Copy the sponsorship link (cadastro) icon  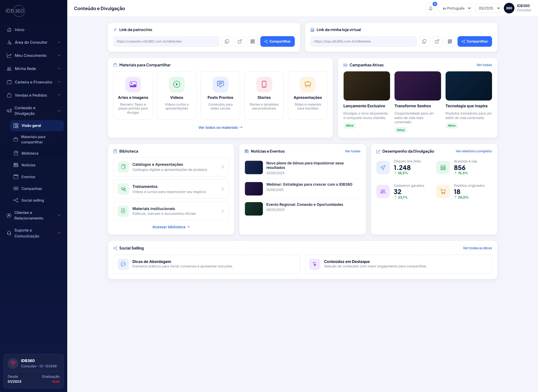click(x=227, y=42)
